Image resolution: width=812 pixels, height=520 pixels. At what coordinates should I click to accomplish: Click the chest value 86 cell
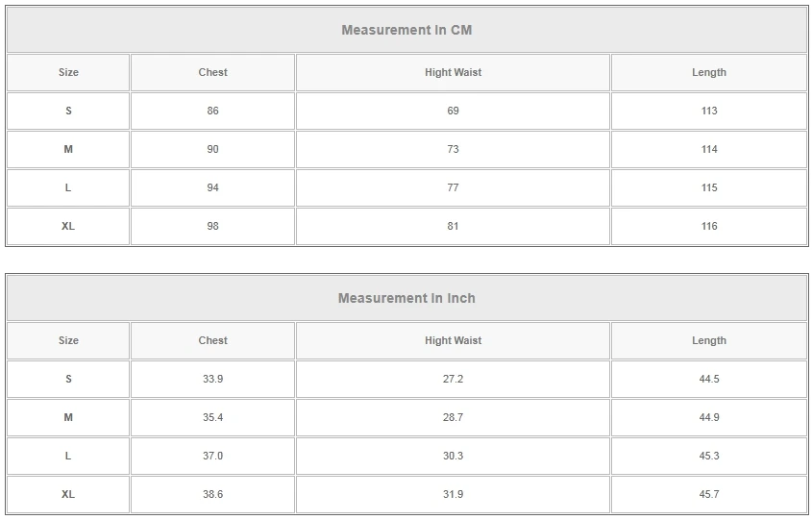coord(212,111)
